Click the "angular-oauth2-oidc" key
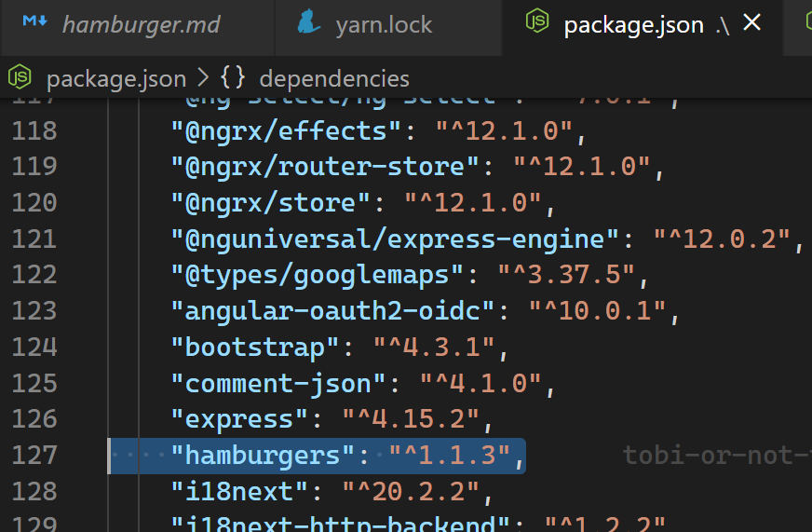The width and height of the screenshot is (812, 532). coord(332,311)
